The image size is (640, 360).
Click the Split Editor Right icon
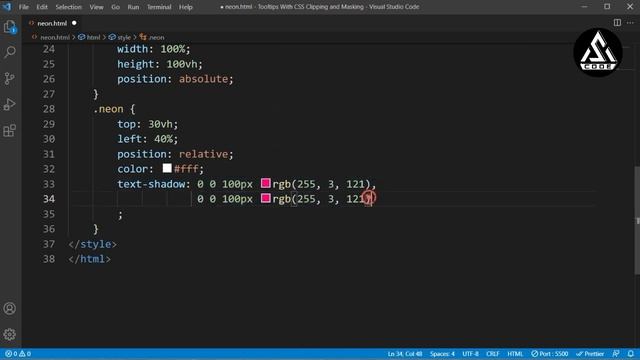point(617,23)
